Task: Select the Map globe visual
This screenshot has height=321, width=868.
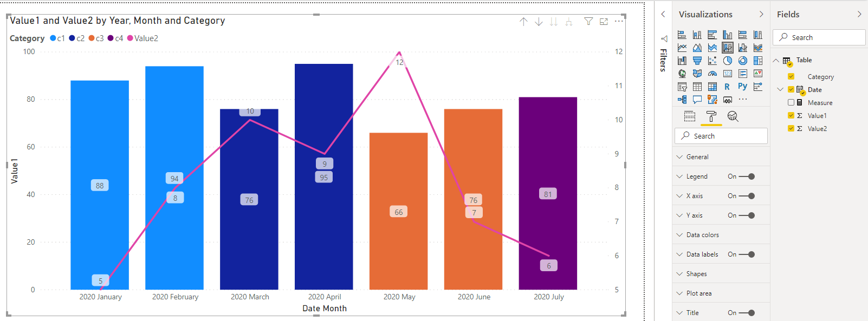Action: 682,74
